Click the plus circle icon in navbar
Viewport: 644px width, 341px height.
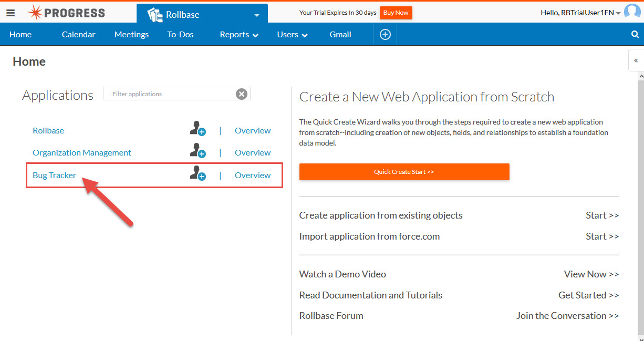point(385,35)
